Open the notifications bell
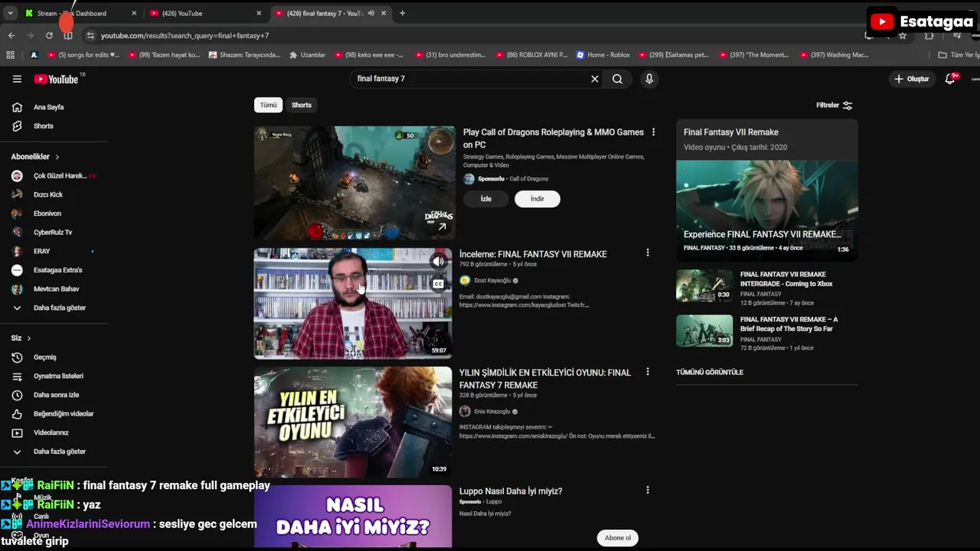The width and height of the screenshot is (980, 551). 950,79
